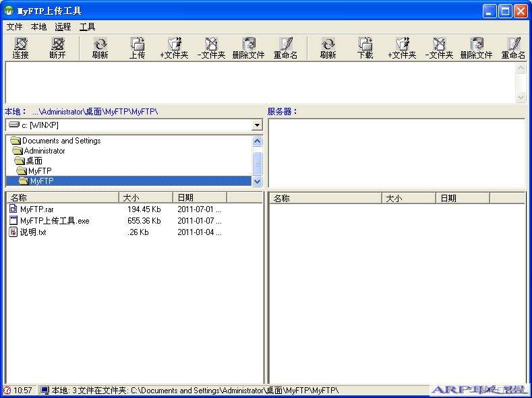Add a remote folder with +文件夹
Image resolution: width=532 pixels, height=398 pixels.
[403, 48]
